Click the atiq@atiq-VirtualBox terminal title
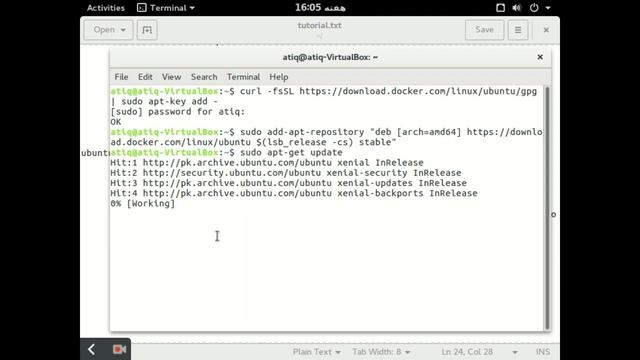Screen dimensions: 640x360 coord(330,57)
